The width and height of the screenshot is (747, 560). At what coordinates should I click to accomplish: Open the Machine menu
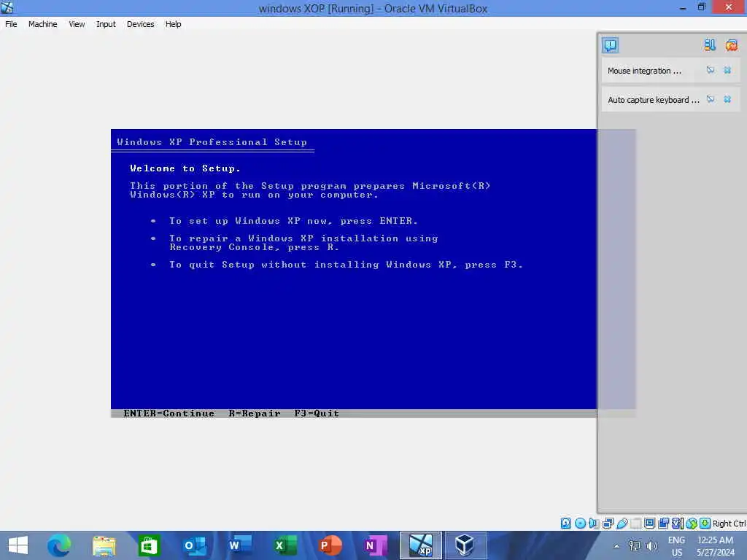click(42, 24)
